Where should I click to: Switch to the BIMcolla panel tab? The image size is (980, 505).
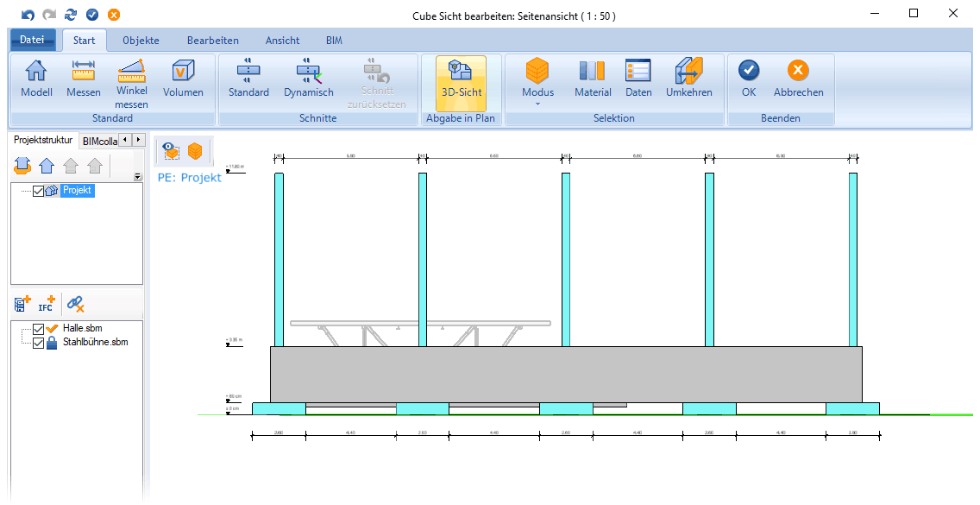100,141
